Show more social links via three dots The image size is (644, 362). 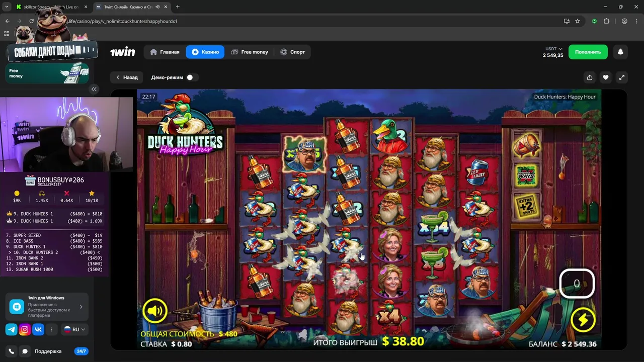[51, 329]
